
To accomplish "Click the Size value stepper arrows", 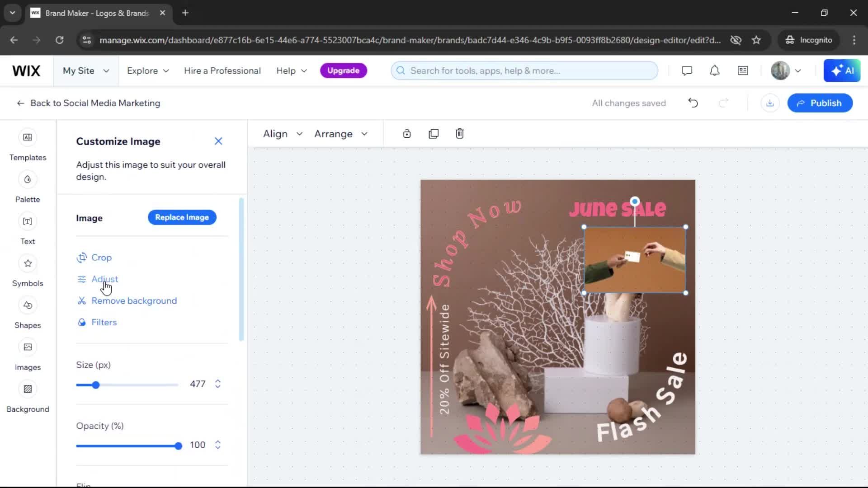I will pyautogui.click(x=217, y=384).
